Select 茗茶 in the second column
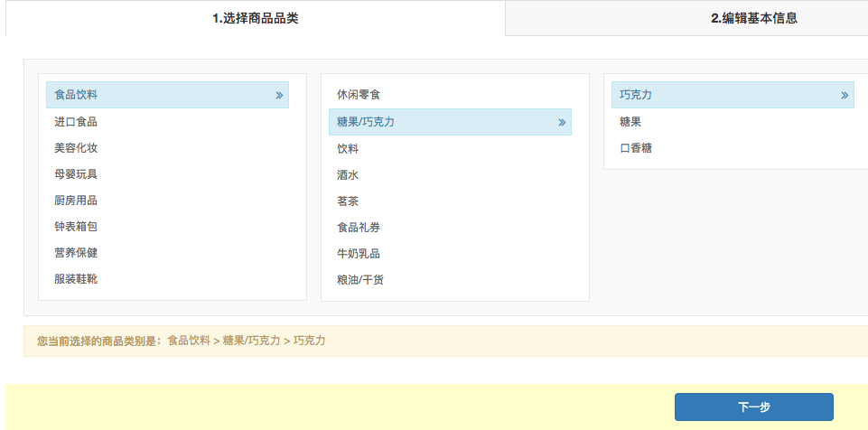 (x=348, y=201)
